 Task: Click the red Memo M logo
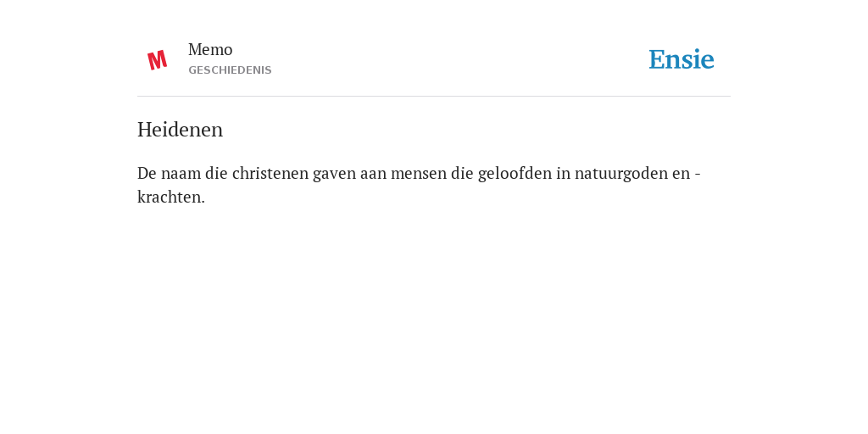click(x=157, y=60)
